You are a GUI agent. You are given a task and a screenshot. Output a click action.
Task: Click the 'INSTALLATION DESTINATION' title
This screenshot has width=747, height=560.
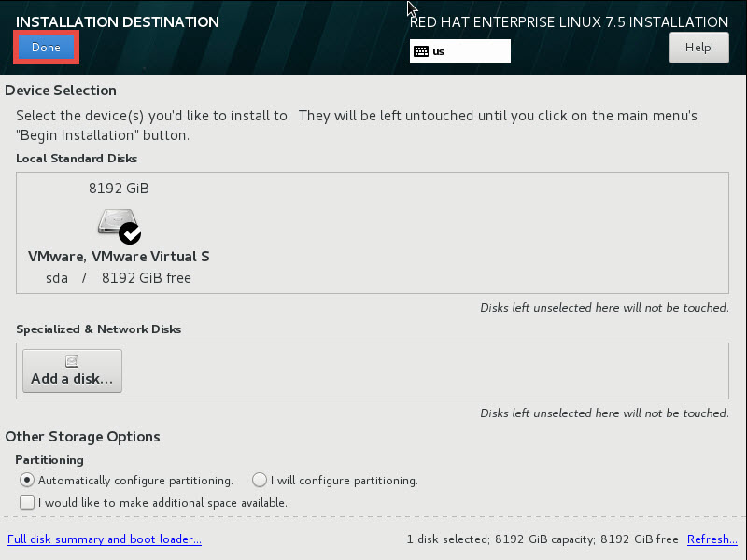pyautogui.click(x=118, y=21)
